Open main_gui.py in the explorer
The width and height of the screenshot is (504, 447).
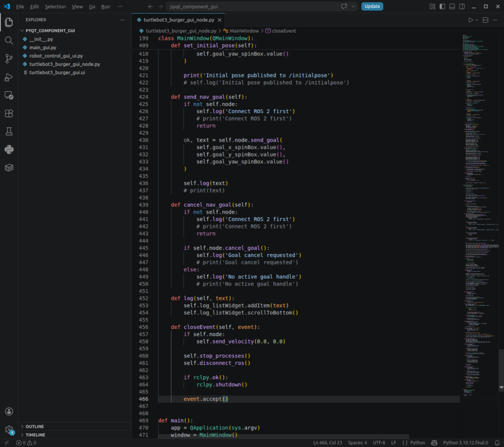(43, 48)
